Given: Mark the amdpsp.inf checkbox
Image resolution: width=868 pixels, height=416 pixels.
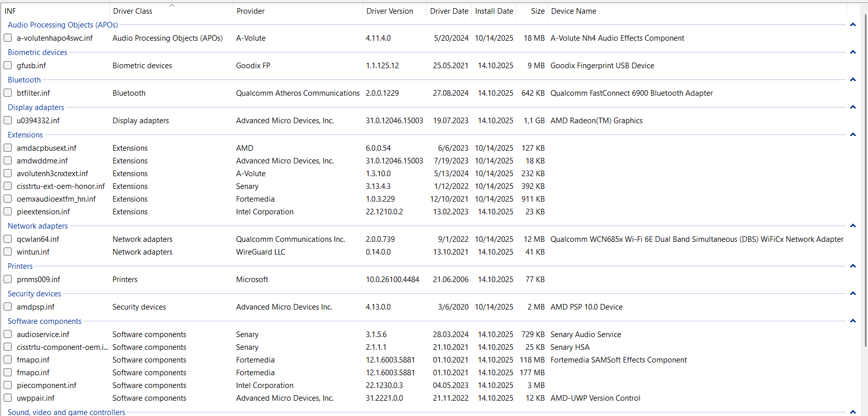Looking at the screenshot, I should point(8,307).
